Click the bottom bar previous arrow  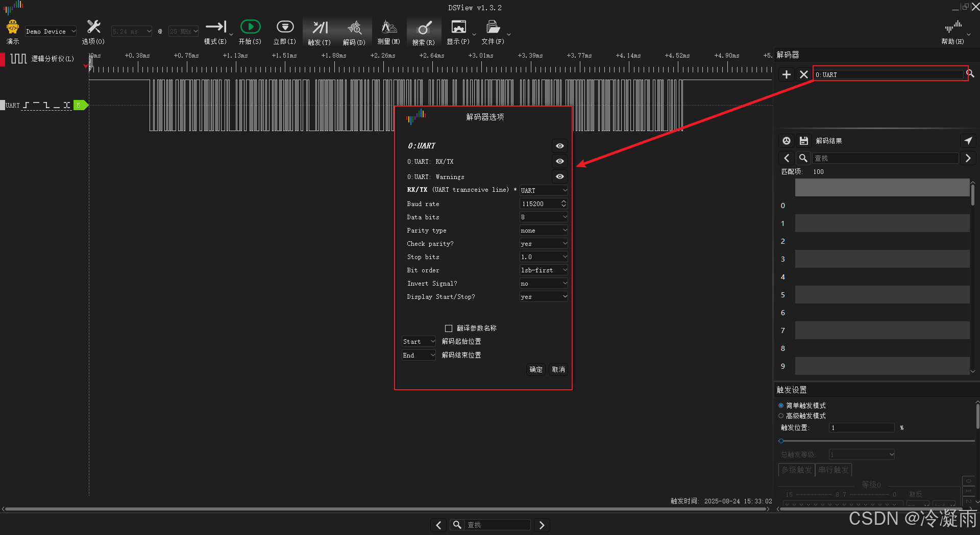pyautogui.click(x=438, y=525)
